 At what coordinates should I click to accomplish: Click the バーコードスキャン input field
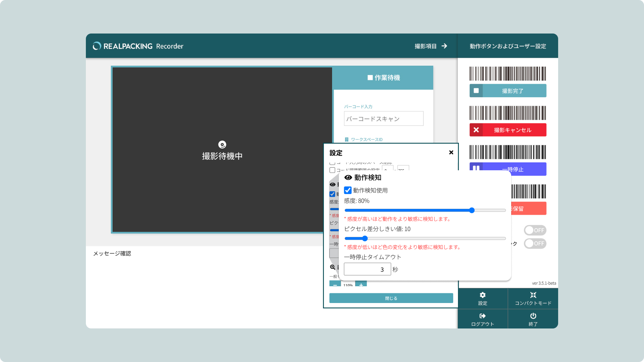click(x=383, y=119)
